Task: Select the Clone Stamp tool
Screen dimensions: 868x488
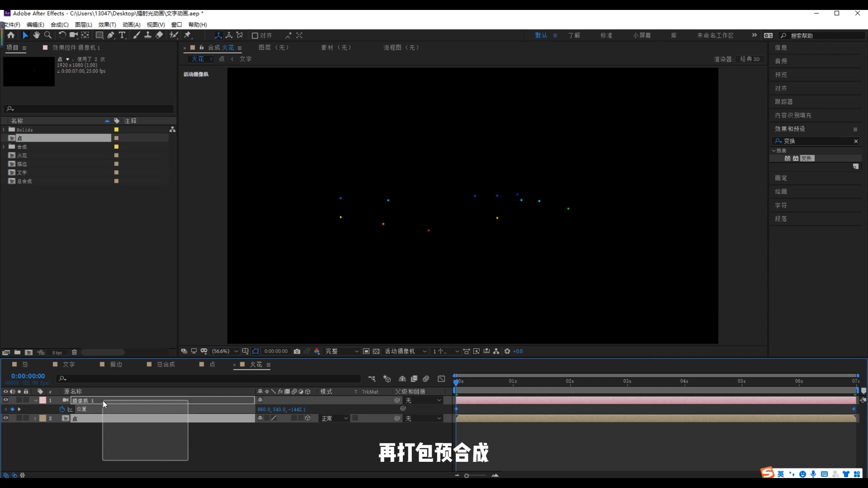Action: 148,35
